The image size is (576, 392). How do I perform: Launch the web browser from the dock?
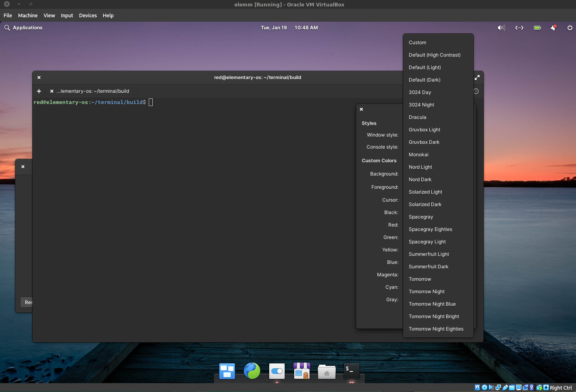click(x=252, y=371)
